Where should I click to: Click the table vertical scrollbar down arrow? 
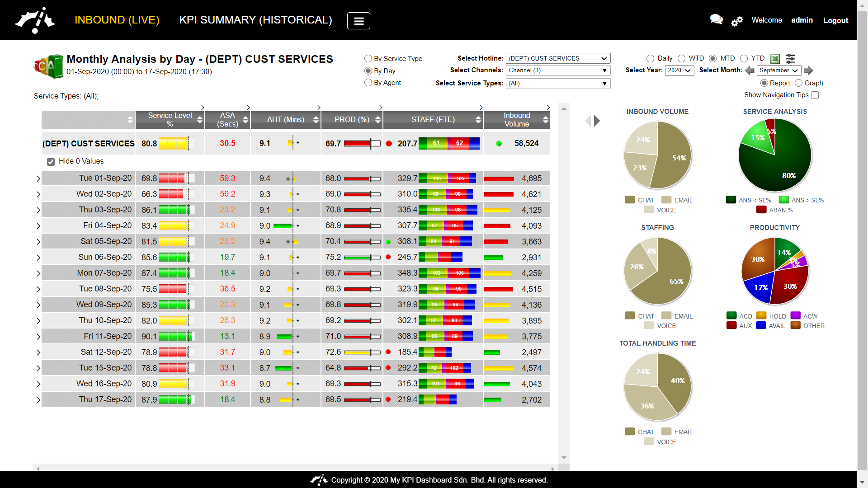(x=564, y=458)
